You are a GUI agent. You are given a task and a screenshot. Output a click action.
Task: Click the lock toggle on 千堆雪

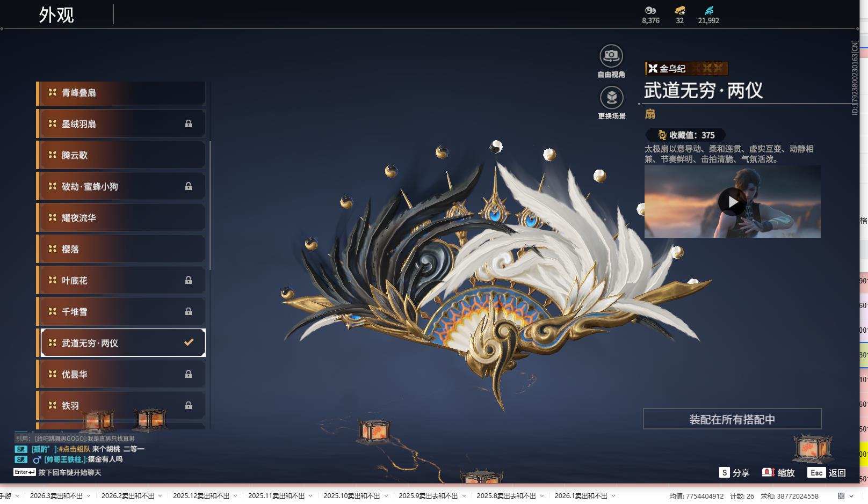(x=189, y=311)
